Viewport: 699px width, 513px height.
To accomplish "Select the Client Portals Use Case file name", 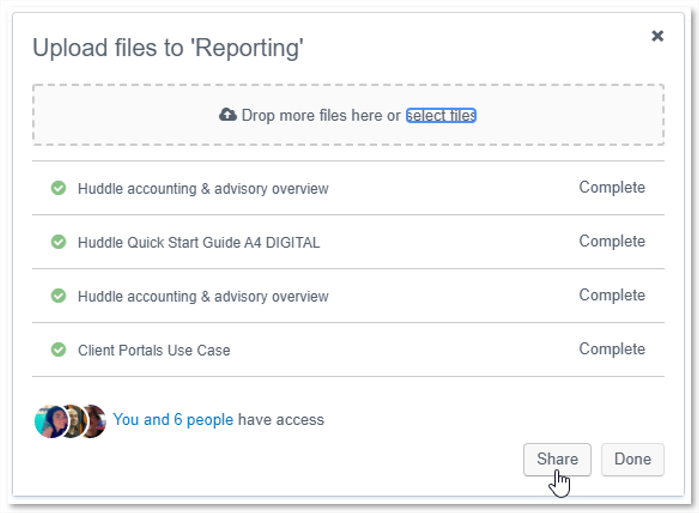I will coord(154,350).
